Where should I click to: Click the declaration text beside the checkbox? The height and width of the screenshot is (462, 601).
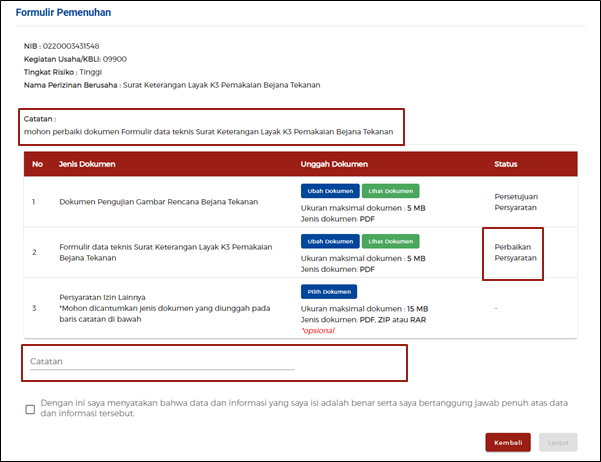tap(304, 408)
